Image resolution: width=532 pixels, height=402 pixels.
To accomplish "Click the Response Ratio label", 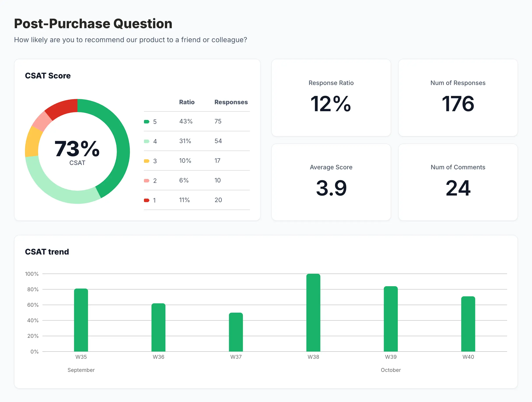I will point(331,83).
